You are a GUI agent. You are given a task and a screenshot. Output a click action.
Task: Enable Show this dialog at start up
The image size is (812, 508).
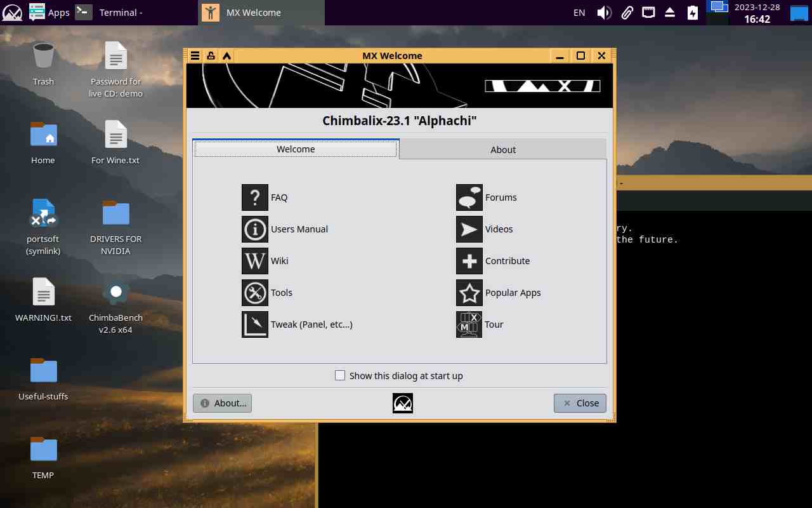coord(340,375)
